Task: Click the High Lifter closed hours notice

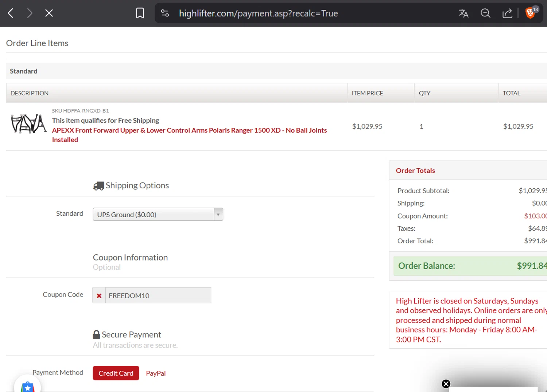Action: pyautogui.click(x=471, y=320)
